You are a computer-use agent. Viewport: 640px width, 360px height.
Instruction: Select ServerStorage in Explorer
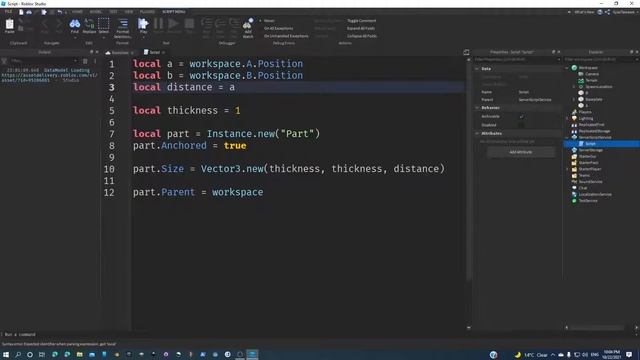(x=587, y=150)
